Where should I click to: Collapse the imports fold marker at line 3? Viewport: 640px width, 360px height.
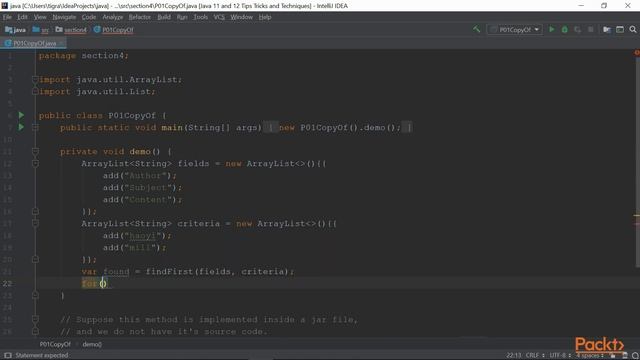pos(35,80)
